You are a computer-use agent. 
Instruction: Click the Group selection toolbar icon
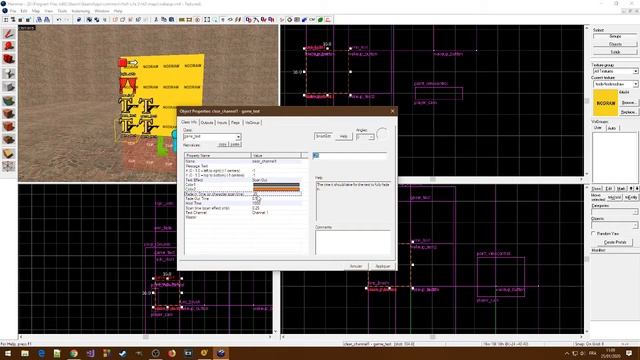(x=89, y=20)
